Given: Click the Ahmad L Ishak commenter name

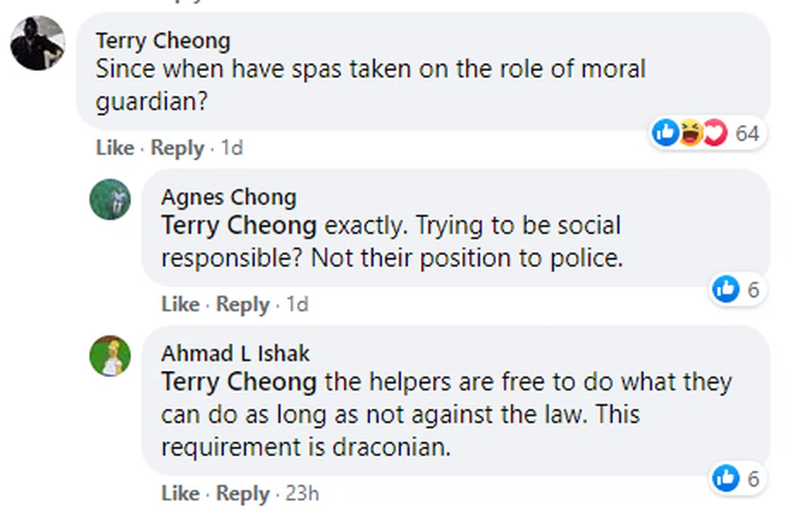Looking at the screenshot, I should coord(235,353).
